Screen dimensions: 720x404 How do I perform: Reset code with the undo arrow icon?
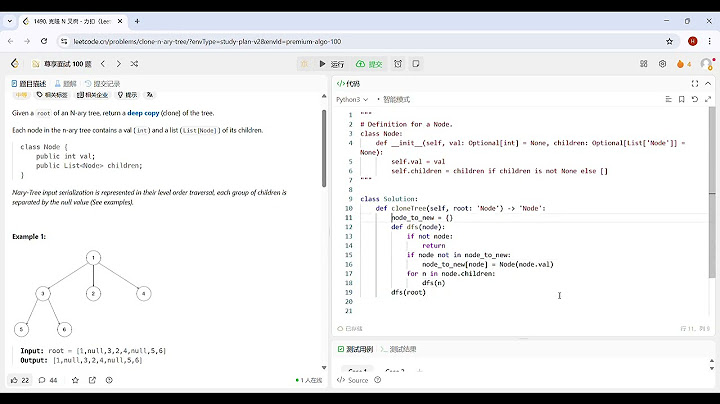coord(695,99)
